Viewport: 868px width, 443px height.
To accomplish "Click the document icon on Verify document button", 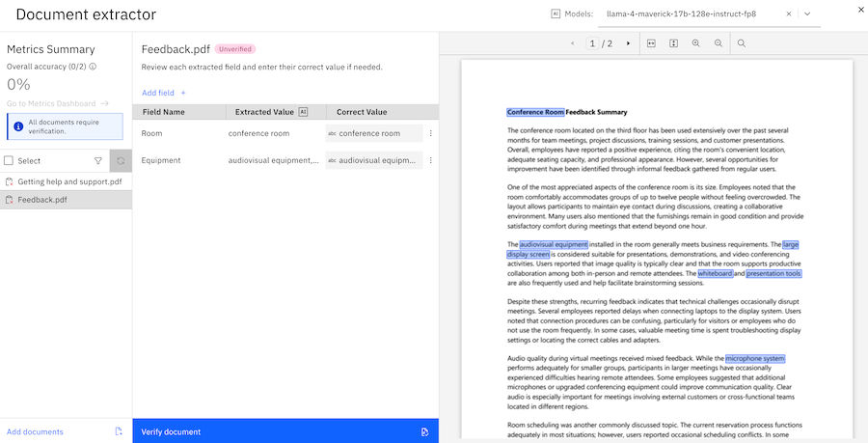I will click(x=424, y=432).
